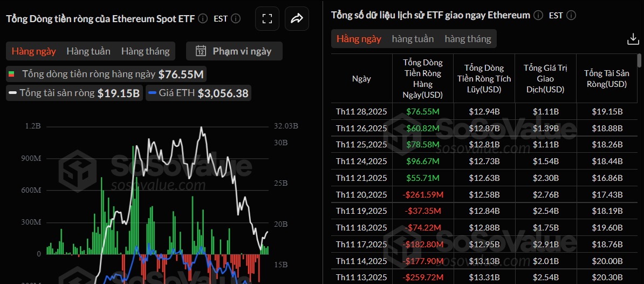Image resolution: width=644 pixels, height=284 pixels.
Task: Click the $2.76B trading value cell
Action: [545, 194]
